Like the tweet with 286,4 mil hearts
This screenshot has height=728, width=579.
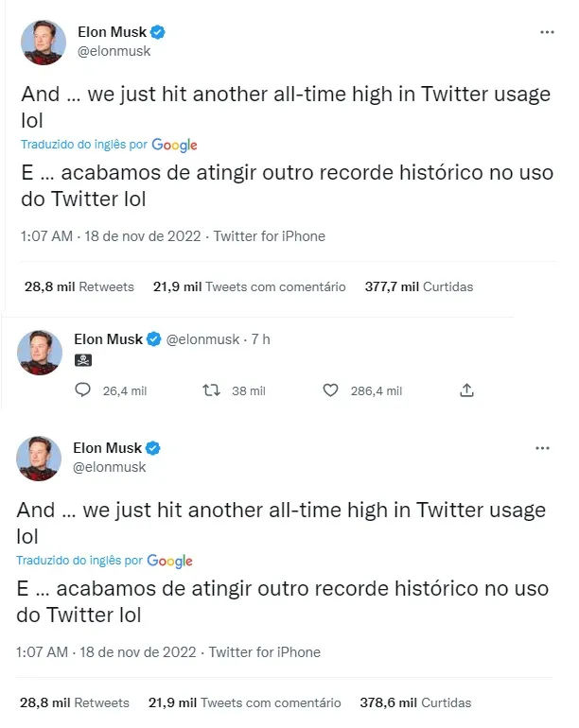(330, 390)
